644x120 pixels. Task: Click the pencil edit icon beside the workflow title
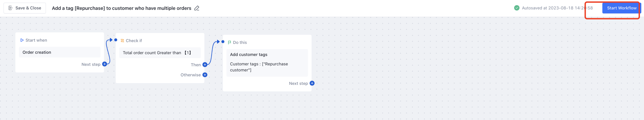(197, 8)
